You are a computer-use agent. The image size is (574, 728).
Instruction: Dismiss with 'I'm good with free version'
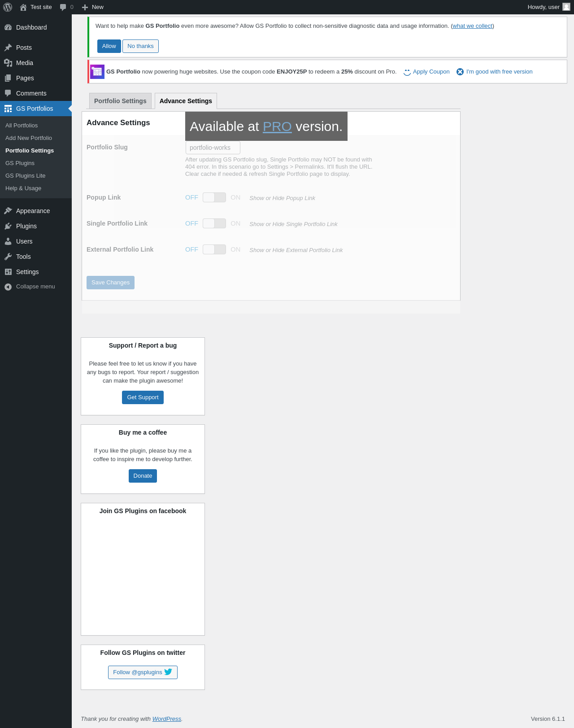click(500, 72)
